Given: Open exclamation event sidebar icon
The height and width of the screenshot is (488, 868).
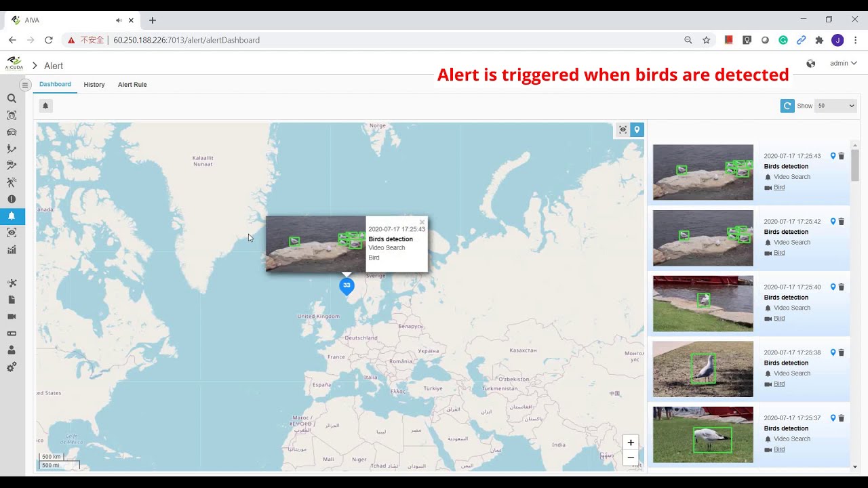Looking at the screenshot, I should 12,199.
